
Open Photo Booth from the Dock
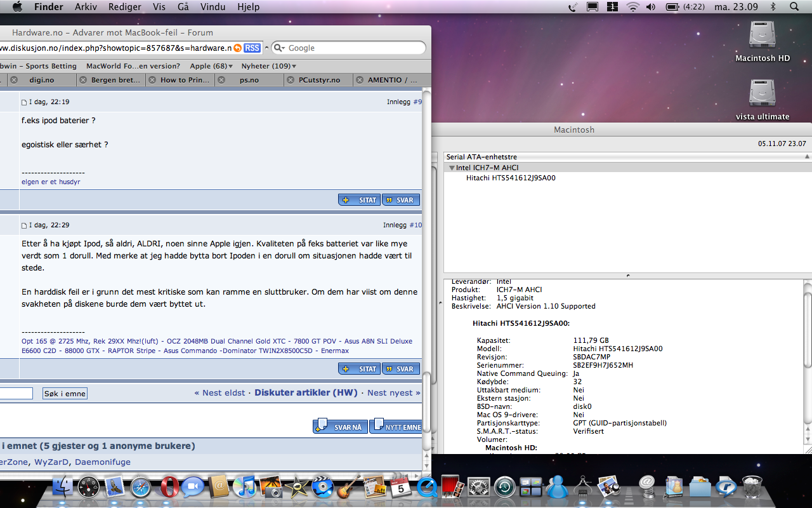coord(452,488)
